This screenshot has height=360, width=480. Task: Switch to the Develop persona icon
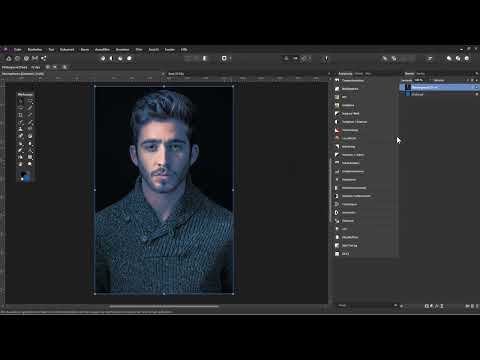26,59
